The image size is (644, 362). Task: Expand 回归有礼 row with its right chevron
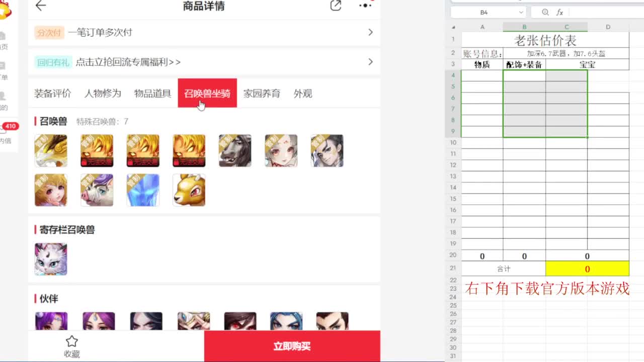(370, 62)
